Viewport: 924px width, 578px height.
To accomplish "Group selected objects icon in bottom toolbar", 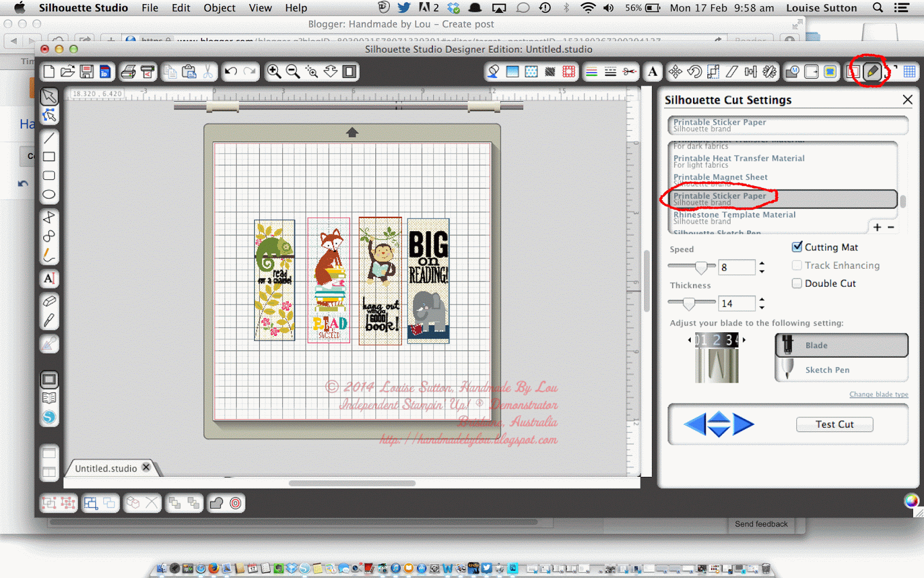I will click(49, 503).
